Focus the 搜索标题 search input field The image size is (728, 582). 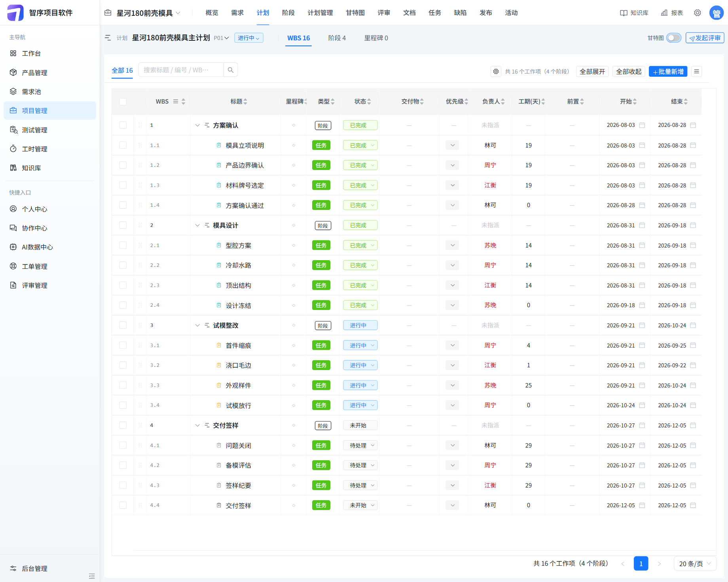pyautogui.click(x=181, y=70)
